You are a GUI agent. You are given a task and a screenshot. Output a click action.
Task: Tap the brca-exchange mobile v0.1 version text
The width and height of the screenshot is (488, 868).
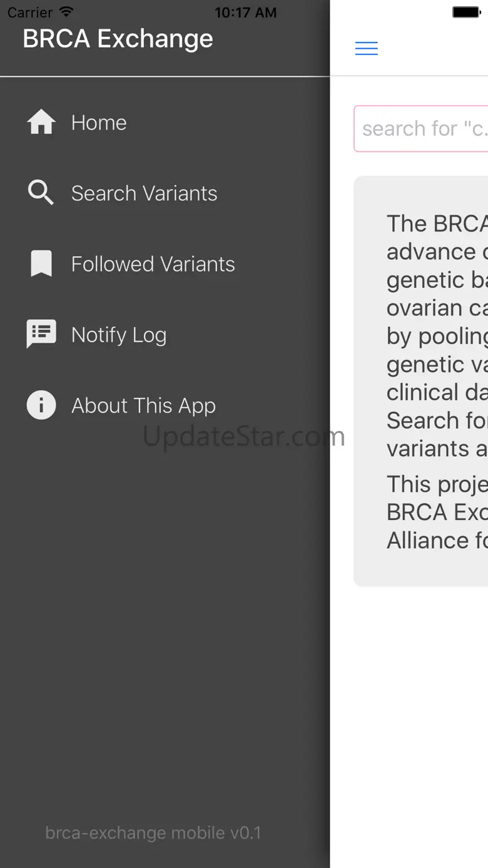tap(153, 833)
